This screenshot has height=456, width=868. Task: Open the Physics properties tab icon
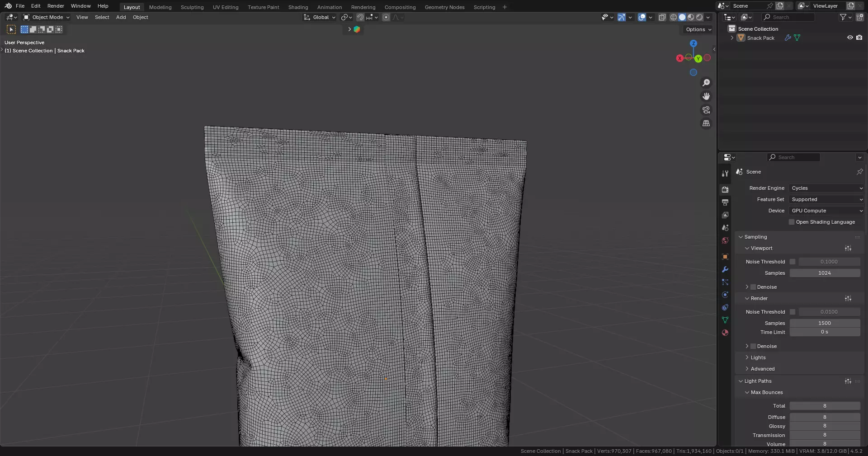tap(725, 295)
